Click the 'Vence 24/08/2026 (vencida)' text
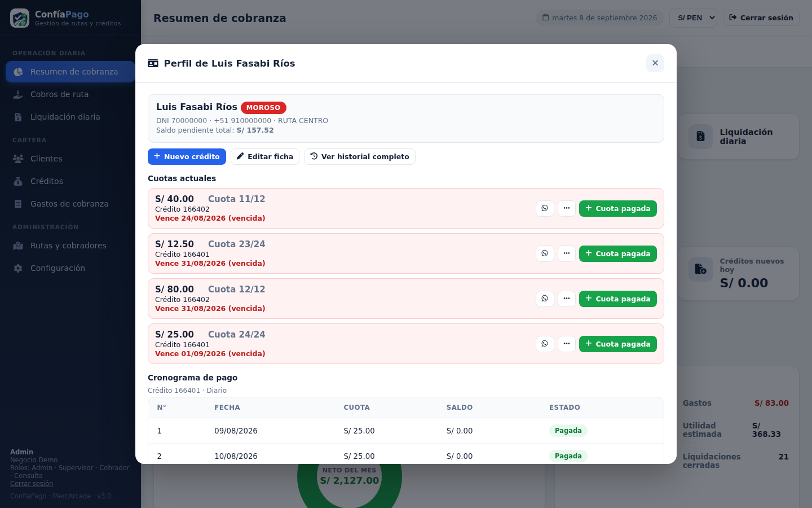812x508 pixels. 210,218
